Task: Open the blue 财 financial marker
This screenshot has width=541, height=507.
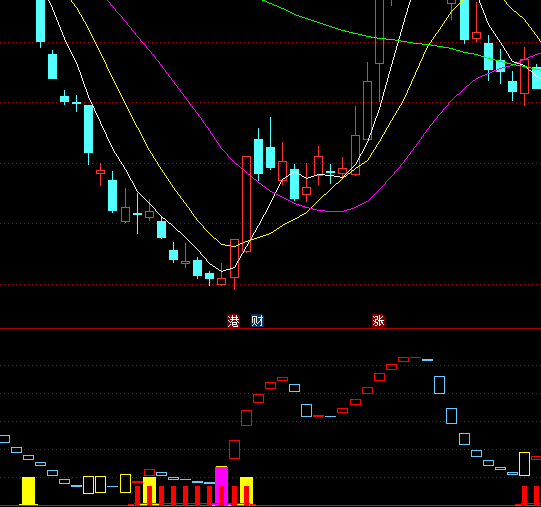Action: click(257, 321)
